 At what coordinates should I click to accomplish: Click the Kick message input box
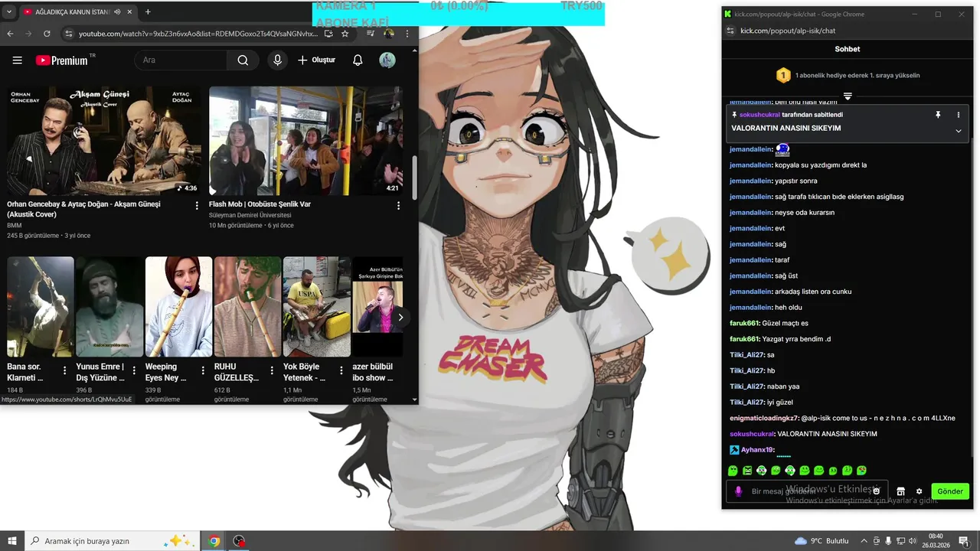click(808, 491)
